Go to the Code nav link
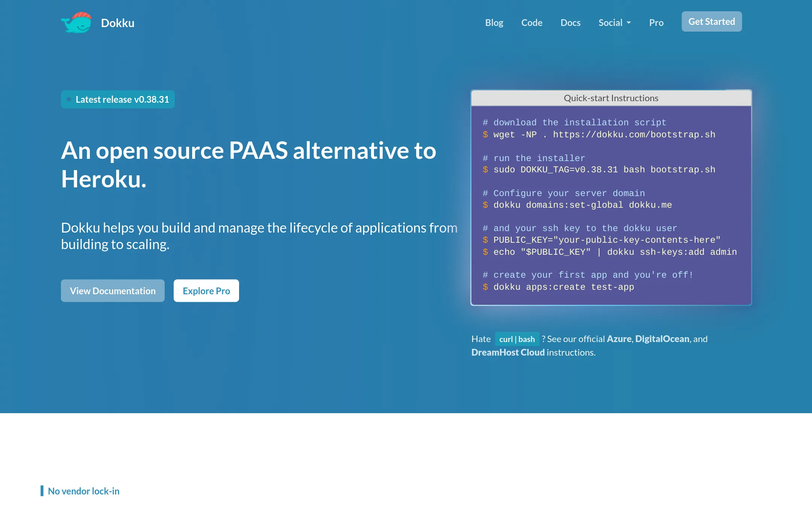812x508 pixels. point(532,23)
